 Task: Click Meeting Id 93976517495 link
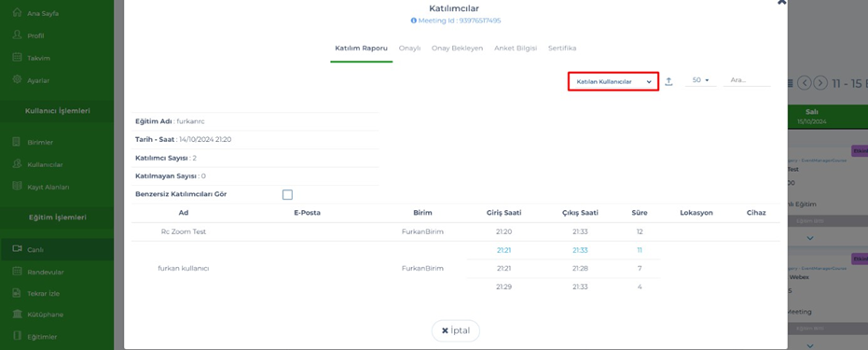pos(460,21)
